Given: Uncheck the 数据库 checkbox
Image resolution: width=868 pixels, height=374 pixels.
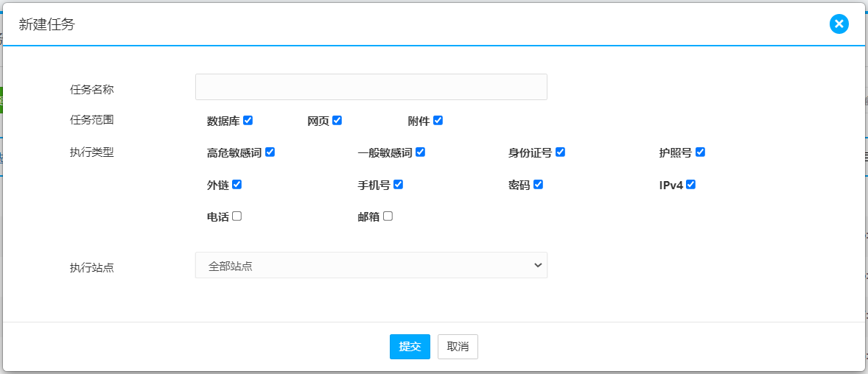Looking at the screenshot, I should pyautogui.click(x=248, y=120).
